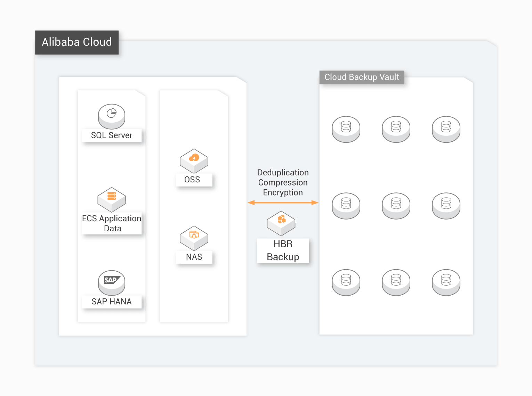Click the NAS folder icon
Image resolution: width=532 pixels, height=396 pixels.
[194, 238]
